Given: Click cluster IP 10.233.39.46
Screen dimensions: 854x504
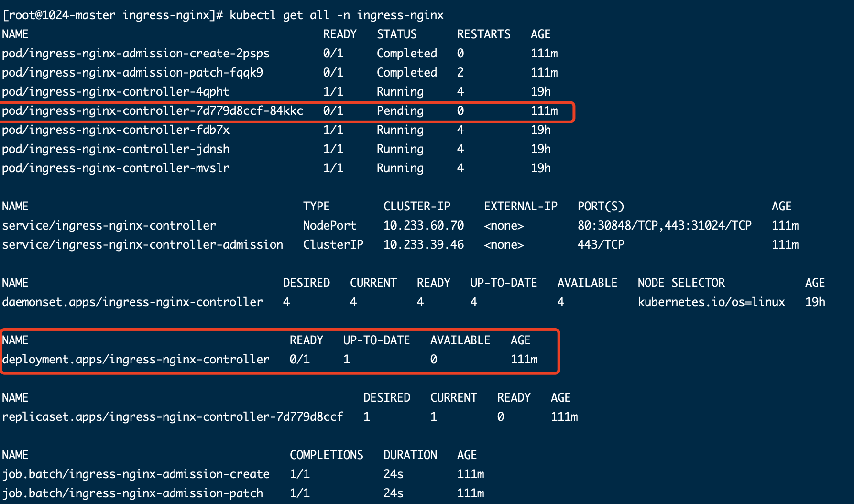Looking at the screenshot, I should (424, 245).
